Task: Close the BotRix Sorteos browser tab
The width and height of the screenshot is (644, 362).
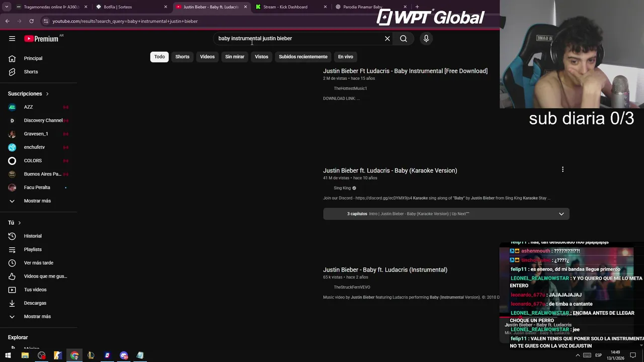Action: tap(166, 7)
